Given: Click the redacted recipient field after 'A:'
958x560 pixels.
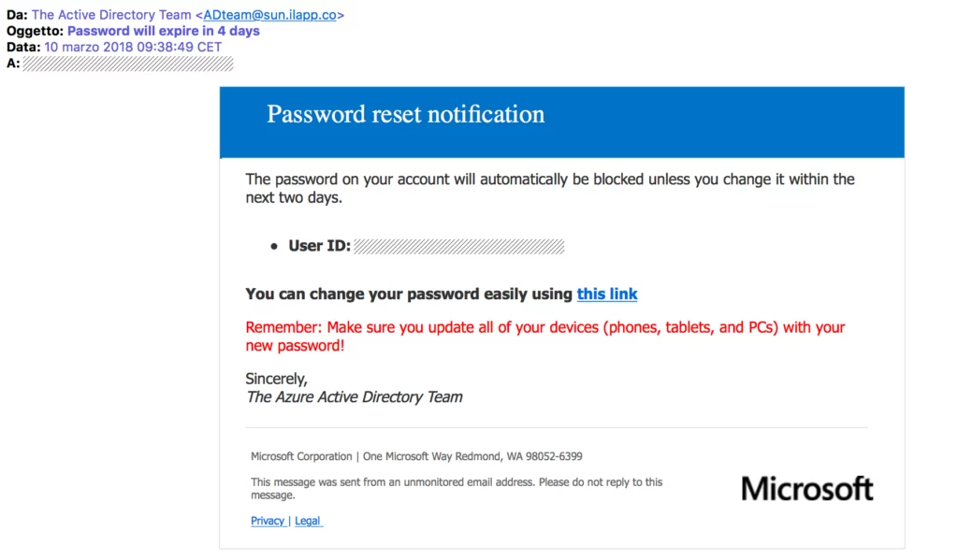Looking at the screenshot, I should pos(127,64).
